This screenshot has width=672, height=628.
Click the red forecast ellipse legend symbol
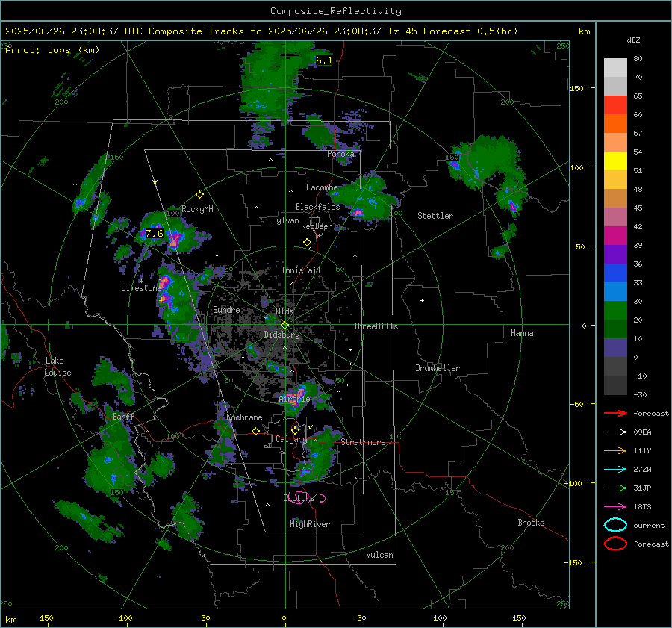(x=615, y=544)
